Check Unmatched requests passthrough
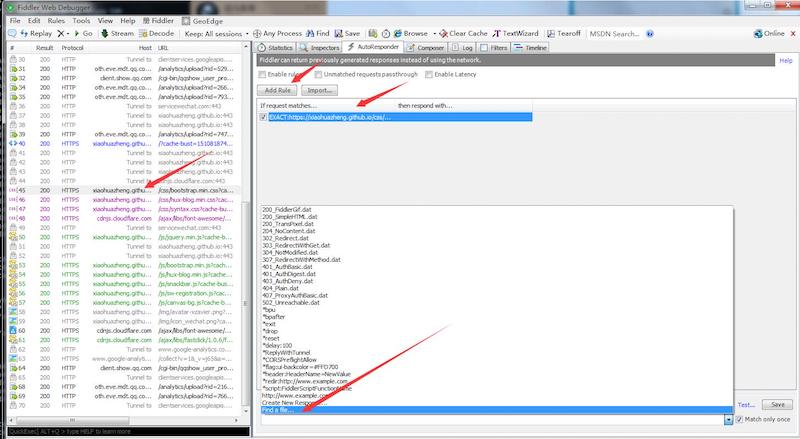 318,75
